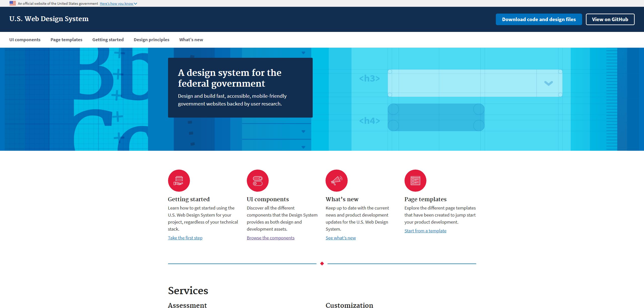
Task: Click the Page templates layout icon
Action: 415,181
